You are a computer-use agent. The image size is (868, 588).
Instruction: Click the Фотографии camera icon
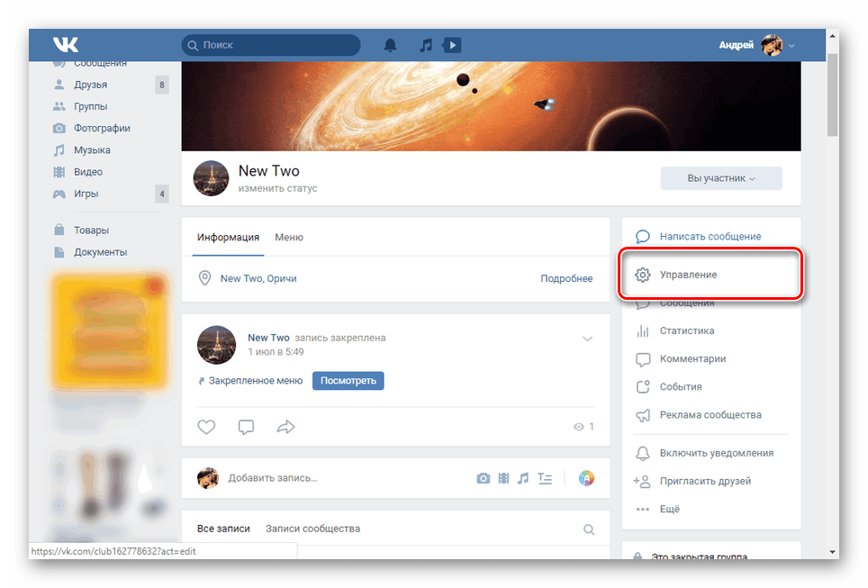tap(59, 129)
